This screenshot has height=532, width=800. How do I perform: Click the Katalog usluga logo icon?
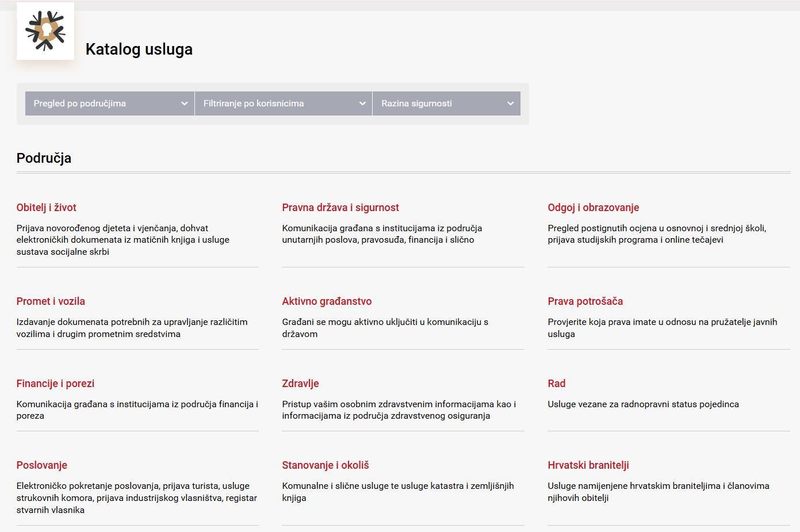click(x=45, y=31)
